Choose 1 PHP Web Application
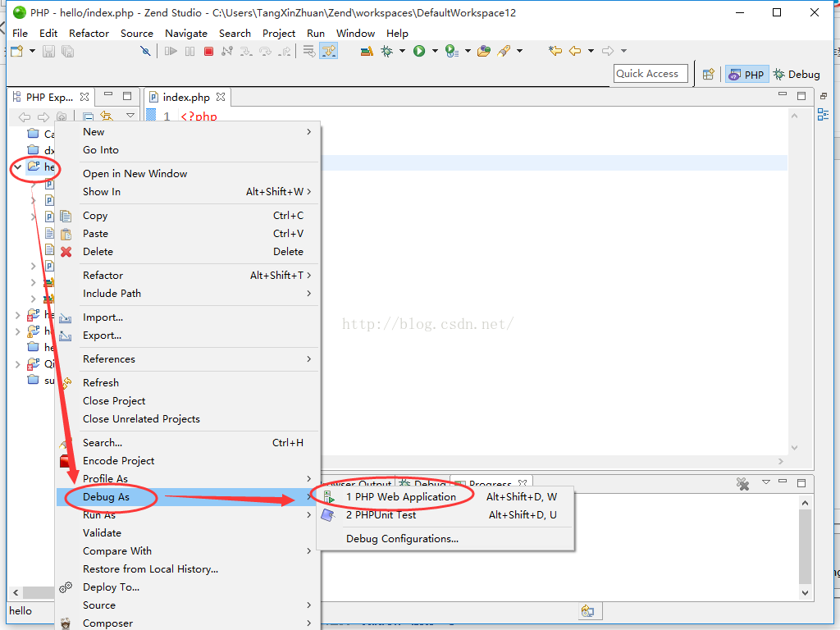The image size is (840, 630). pos(445,497)
